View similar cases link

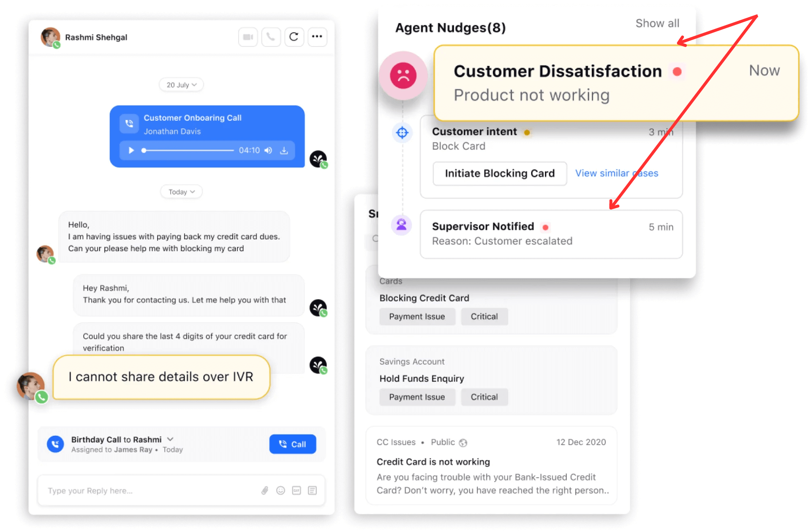coord(618,173)
